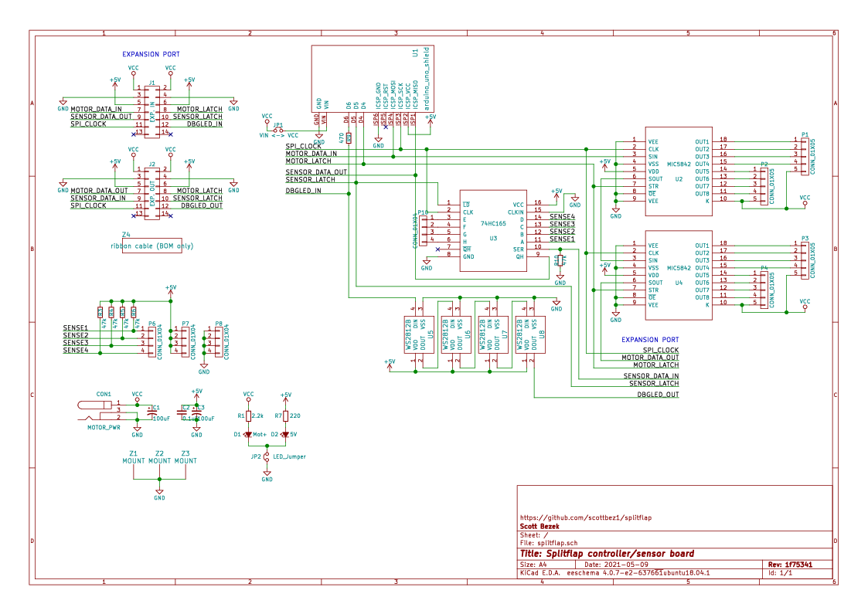
Task: Click the Title 'Splitflap controller/sensor board'
Action: [607, 554]
